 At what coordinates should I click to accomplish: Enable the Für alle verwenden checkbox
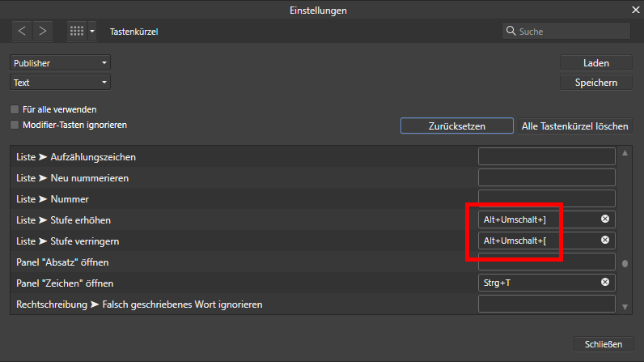[x=15, y=109]
